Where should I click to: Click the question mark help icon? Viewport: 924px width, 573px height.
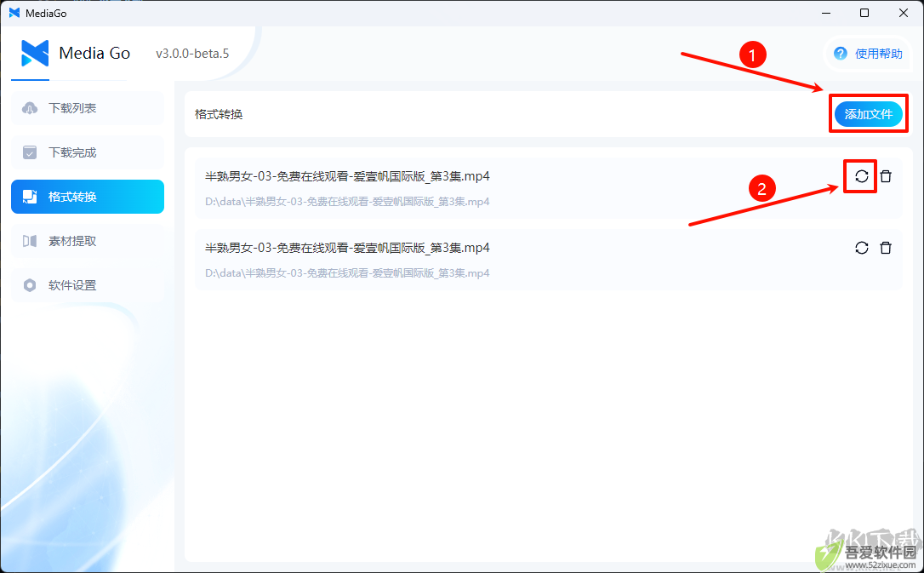click(x=841, y=54)
